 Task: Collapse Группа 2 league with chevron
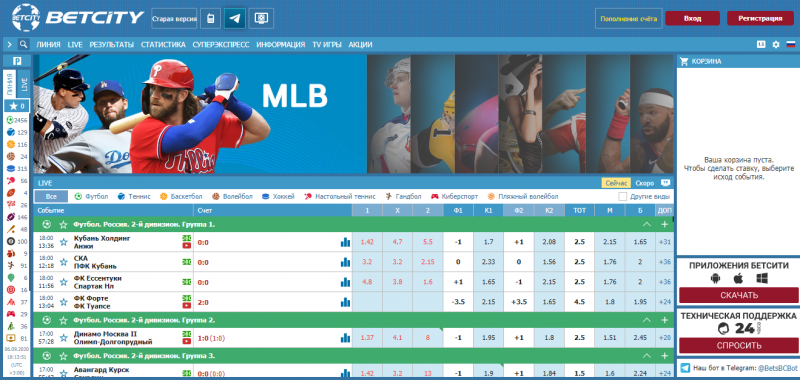click(x=647, y=320)
